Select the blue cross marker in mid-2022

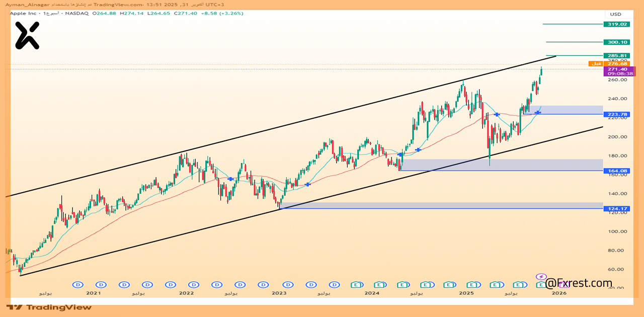[x=230, y=179]
